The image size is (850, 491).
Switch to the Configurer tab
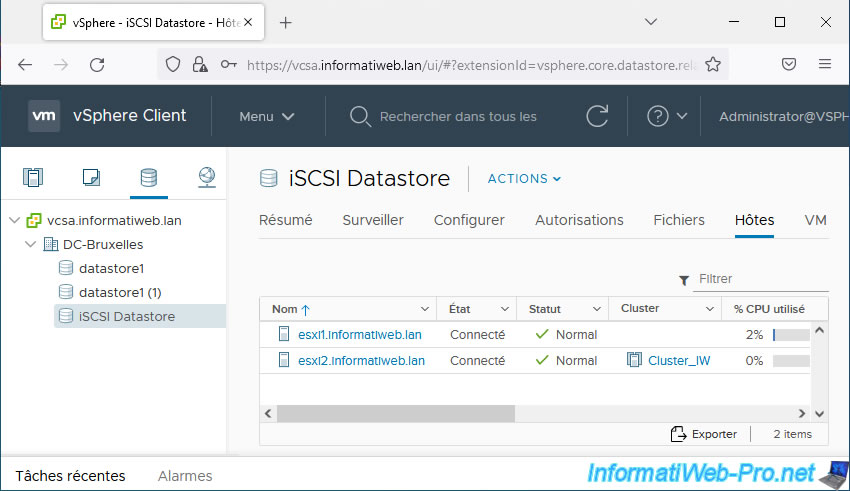[x=469, y=220]
